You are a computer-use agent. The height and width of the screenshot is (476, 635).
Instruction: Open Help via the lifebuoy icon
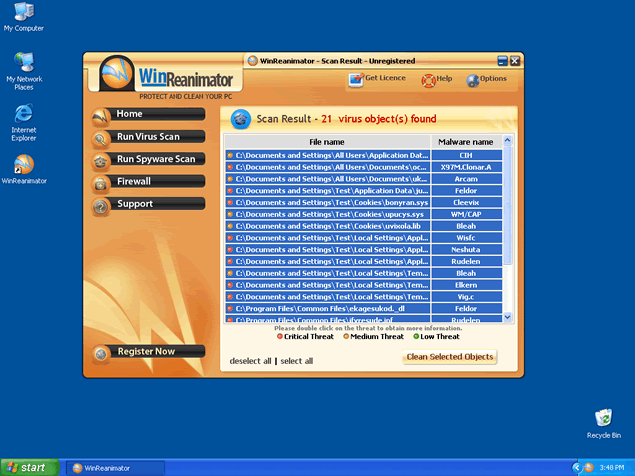click(x=429, y=79)
